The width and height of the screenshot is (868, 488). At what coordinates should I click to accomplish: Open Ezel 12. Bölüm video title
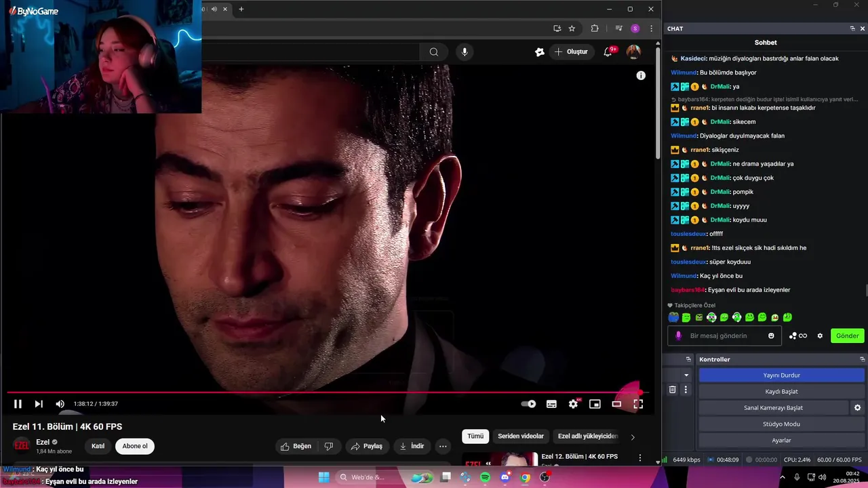(x=579, y=457)
